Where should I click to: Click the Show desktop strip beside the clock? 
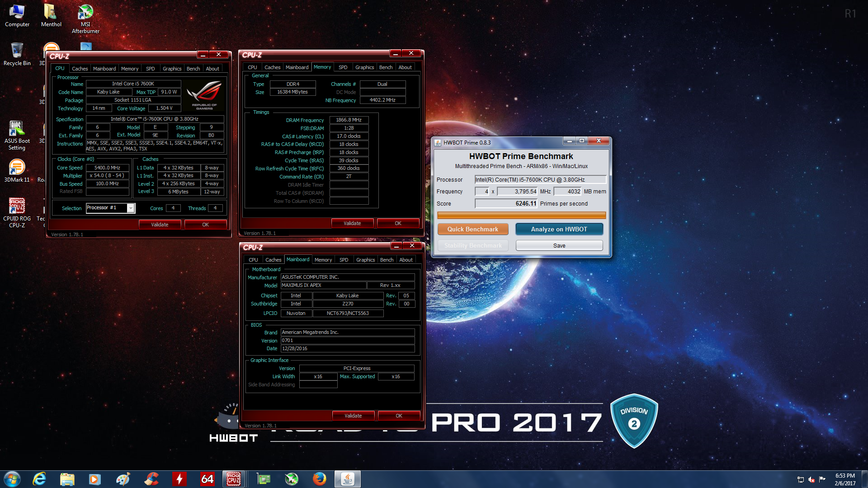[x=865, y=479]
